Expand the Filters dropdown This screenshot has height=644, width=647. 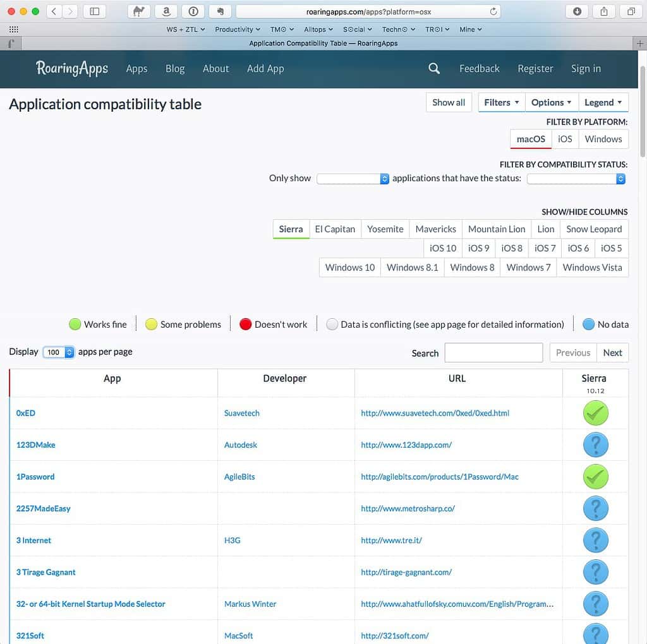pos(502,102)
